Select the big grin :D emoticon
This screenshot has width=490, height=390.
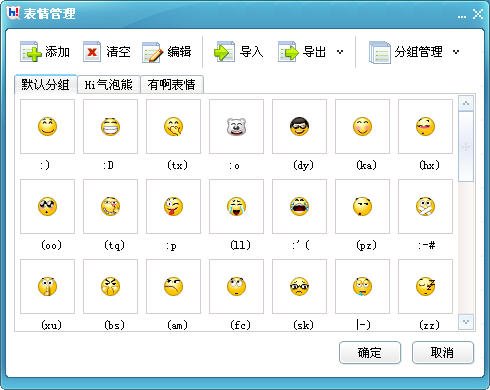click(110, 127)
